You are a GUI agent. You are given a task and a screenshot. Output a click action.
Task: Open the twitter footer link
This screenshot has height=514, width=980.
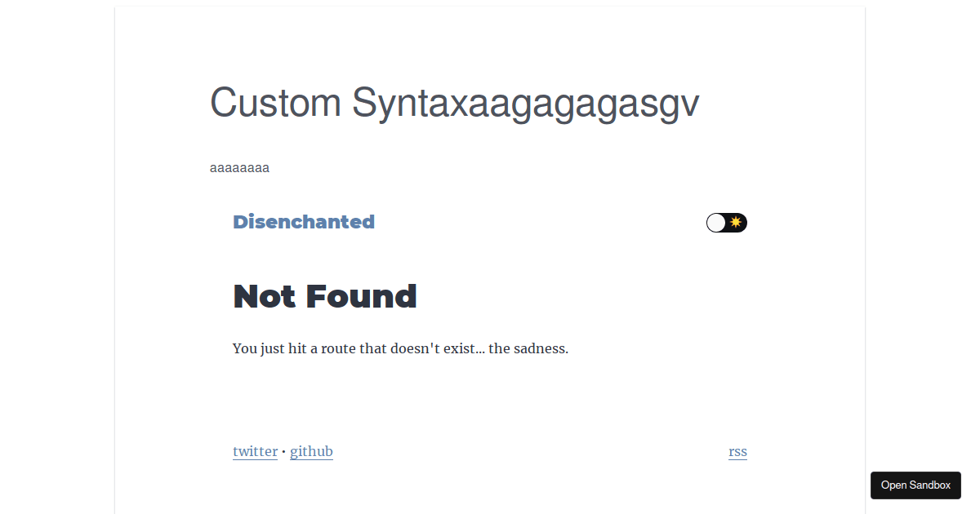click(x=255, y=452)
